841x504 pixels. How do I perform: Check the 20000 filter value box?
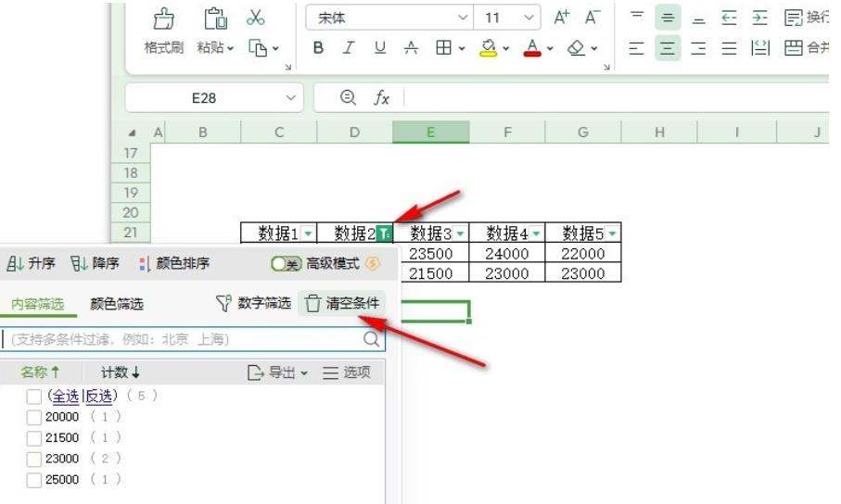[33, 417]
